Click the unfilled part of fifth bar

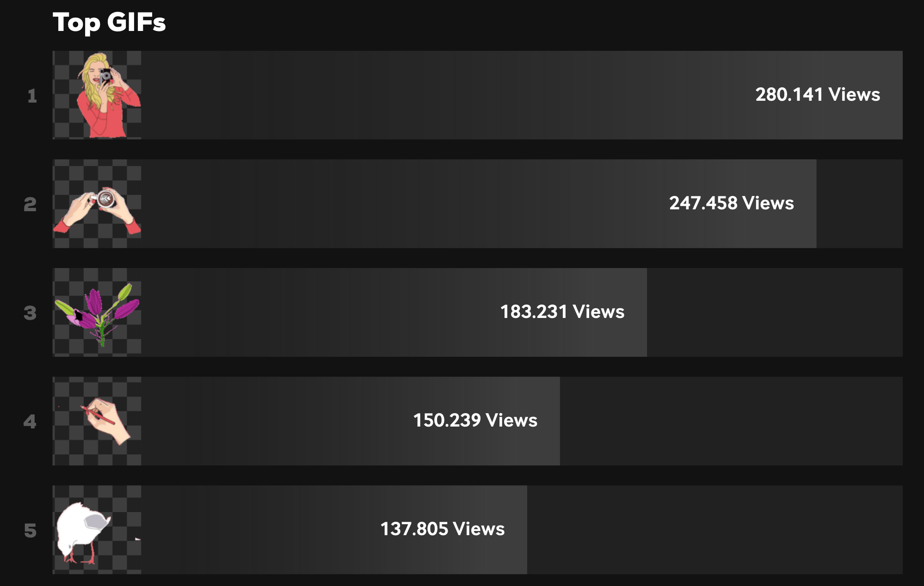(715, 530)
